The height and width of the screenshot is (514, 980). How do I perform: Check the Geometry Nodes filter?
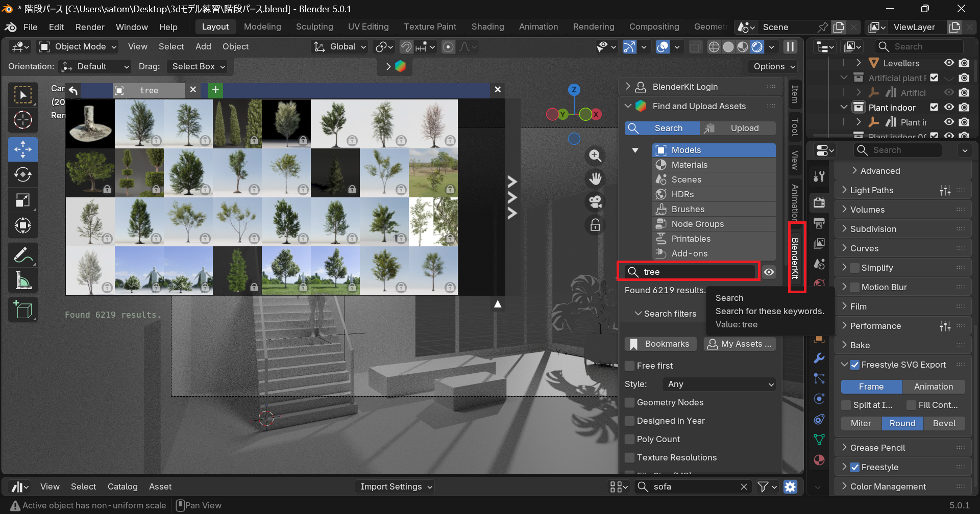(x=630, y=402)
